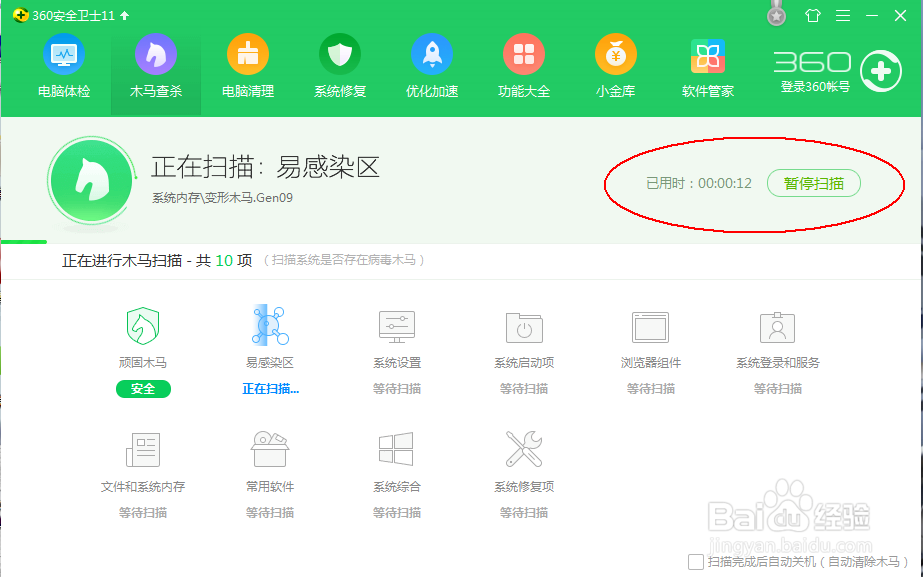Open 电脑清理 cleanup module
The image size is (923, 577).
coord(248,66)
